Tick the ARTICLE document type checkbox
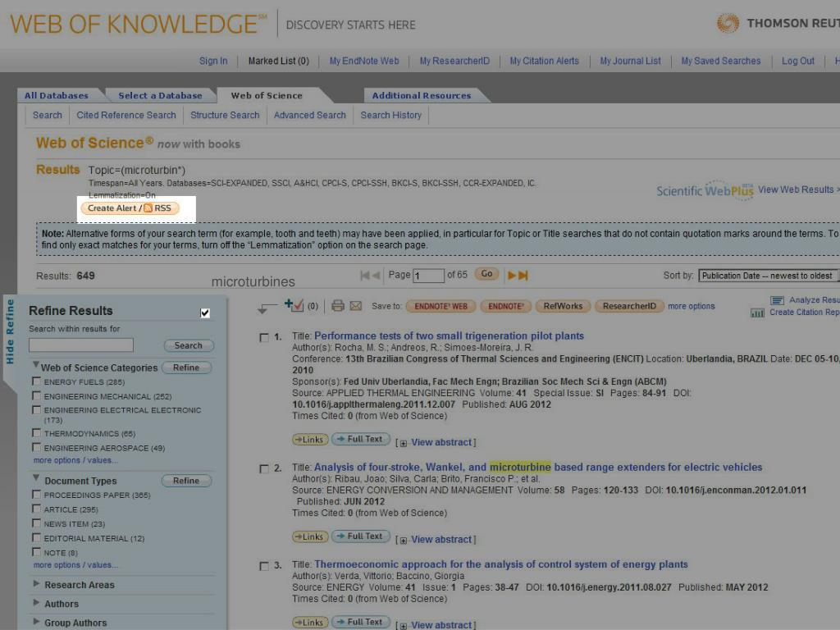The image size is (840, 630). tap(36, 509)
